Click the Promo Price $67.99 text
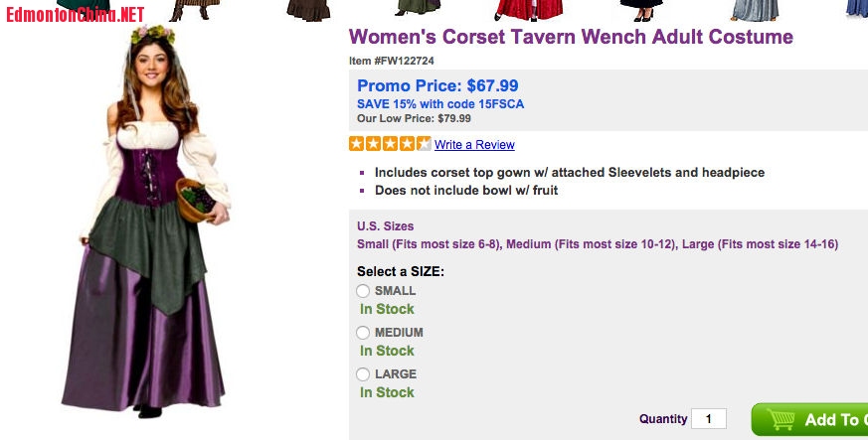 (x=437, y=85)
